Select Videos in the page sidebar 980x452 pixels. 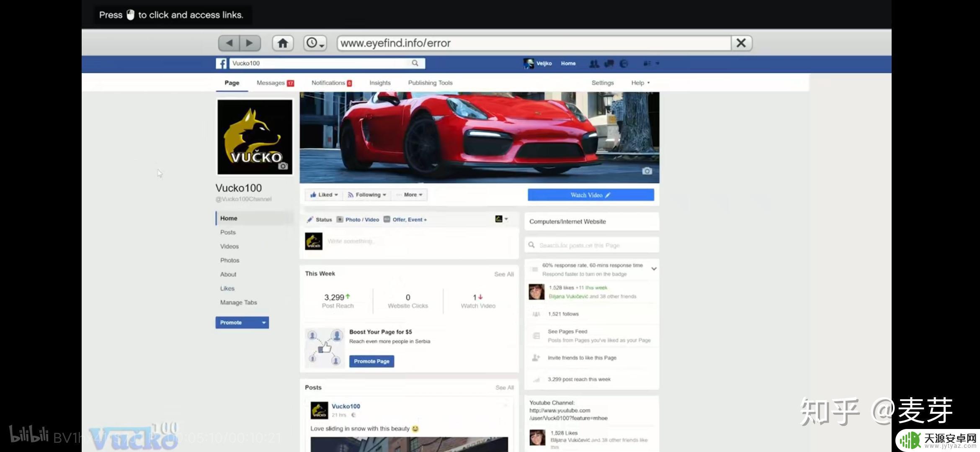click(230, 247)
